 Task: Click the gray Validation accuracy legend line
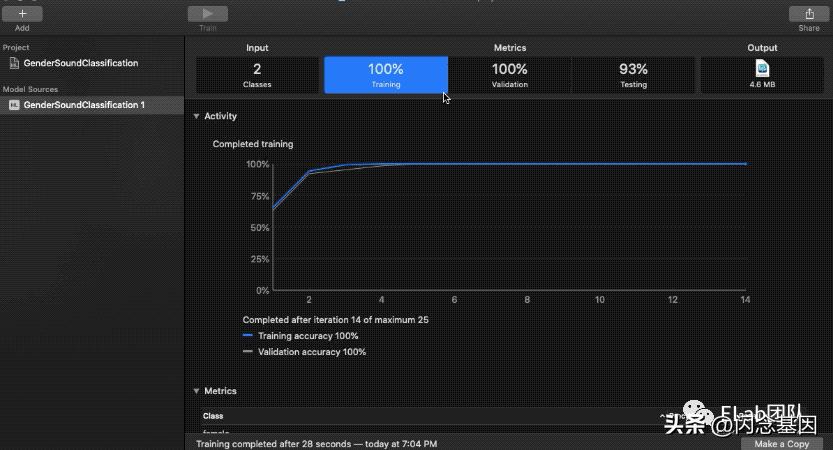248,352
